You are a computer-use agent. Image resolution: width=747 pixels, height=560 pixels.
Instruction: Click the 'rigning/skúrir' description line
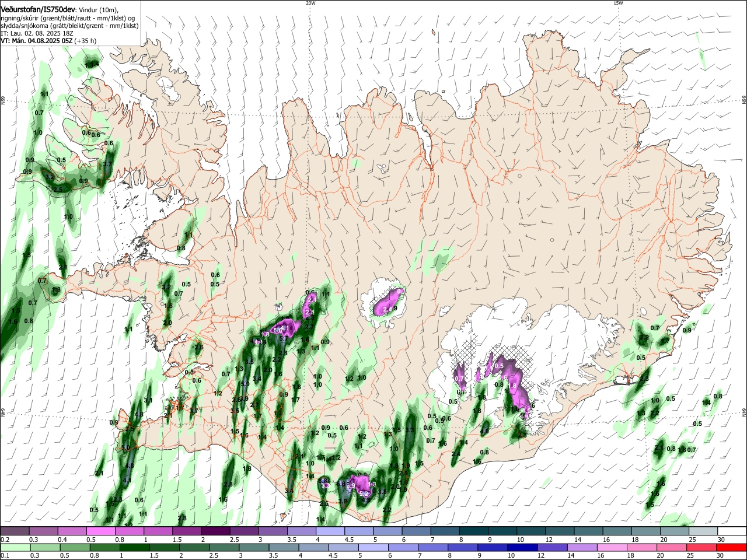pos(68,17)
